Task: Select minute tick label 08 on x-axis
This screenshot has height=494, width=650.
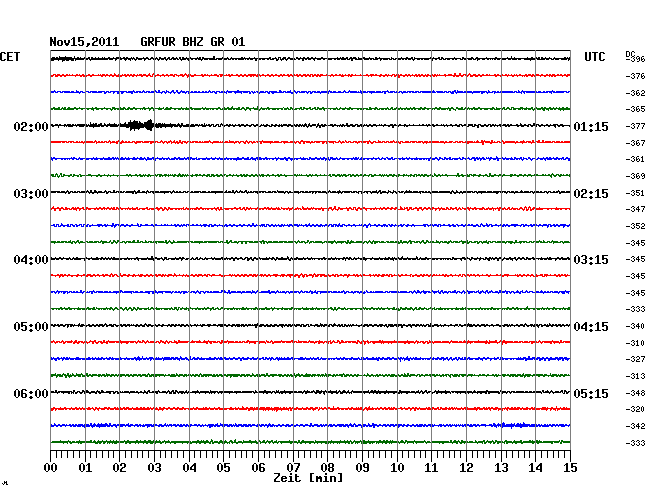Action: tap(327, 468)
